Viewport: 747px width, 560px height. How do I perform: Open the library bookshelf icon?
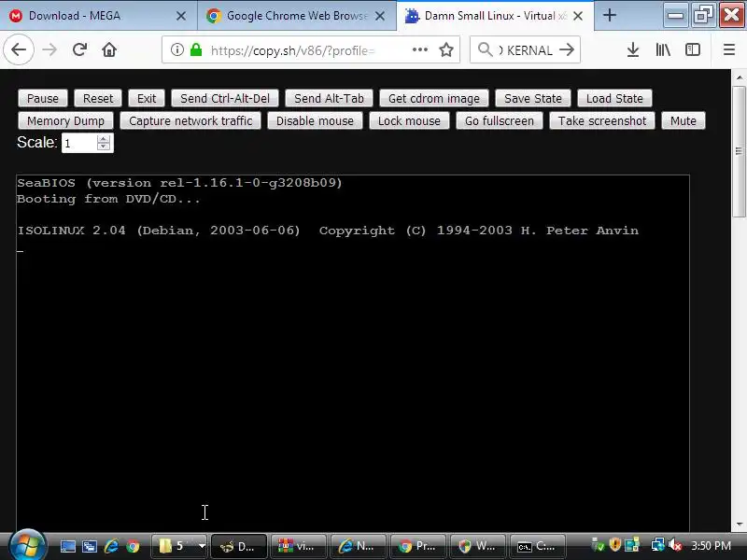pos(663,49)
